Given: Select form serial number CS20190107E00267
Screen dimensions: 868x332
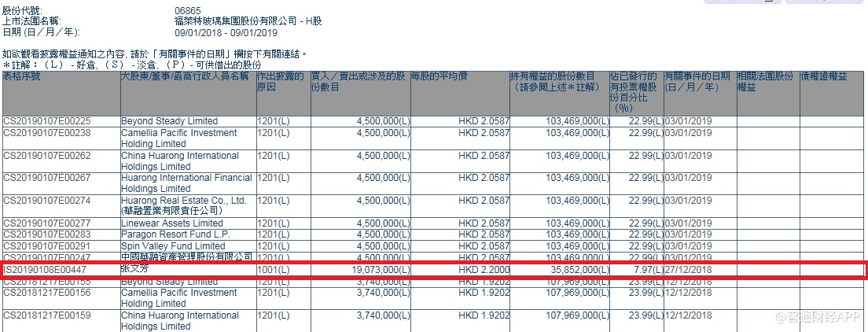Looking at the screenshot, I should pos(47,177).
